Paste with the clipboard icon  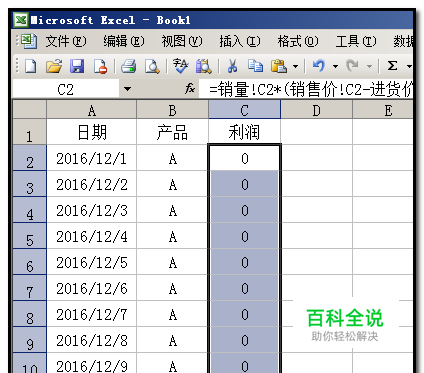pyautogui.click(x=279, y=66)
